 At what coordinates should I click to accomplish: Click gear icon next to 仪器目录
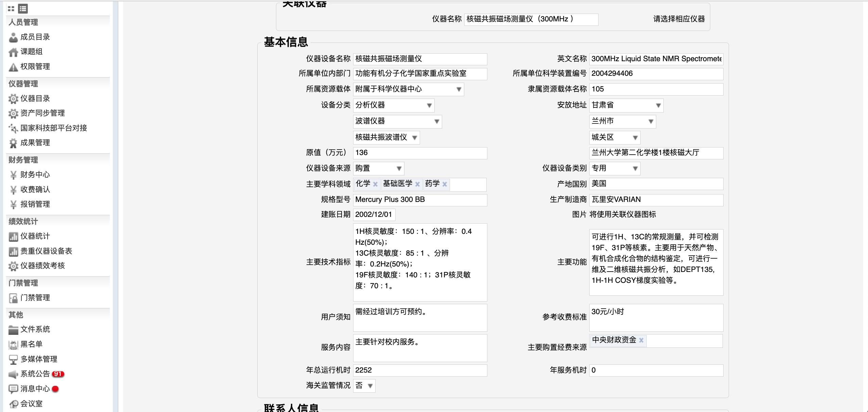(x=13, y=99)
